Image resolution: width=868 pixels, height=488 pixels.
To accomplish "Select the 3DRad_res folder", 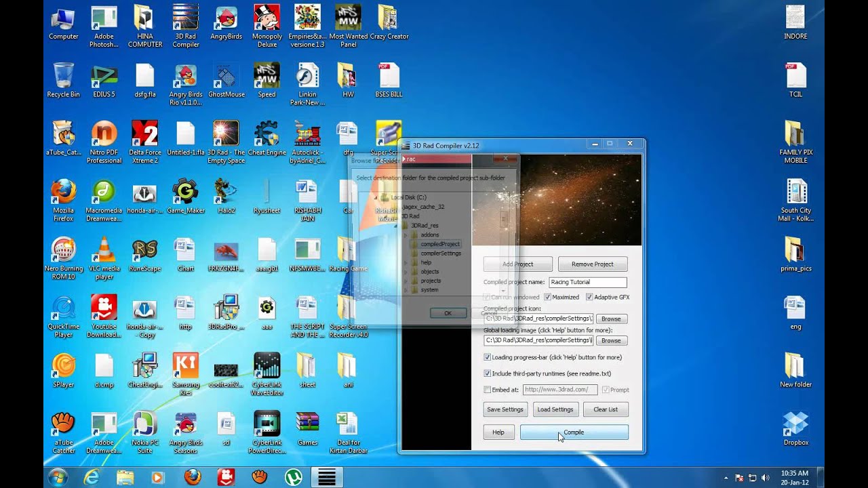I will [x=425, y=226].
